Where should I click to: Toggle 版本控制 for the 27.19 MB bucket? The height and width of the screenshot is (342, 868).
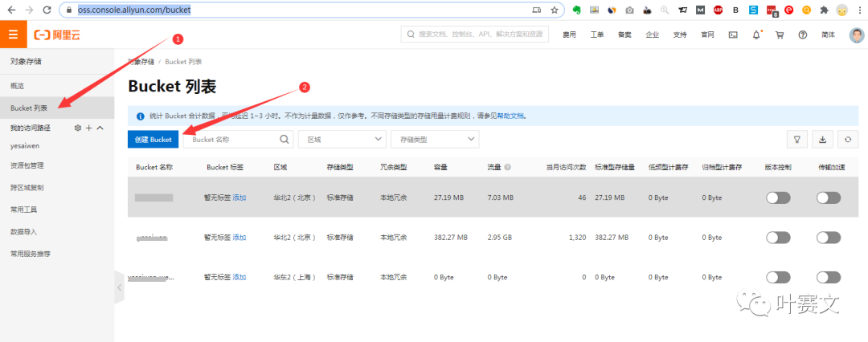pyautogui.click(x=778, y=197)
